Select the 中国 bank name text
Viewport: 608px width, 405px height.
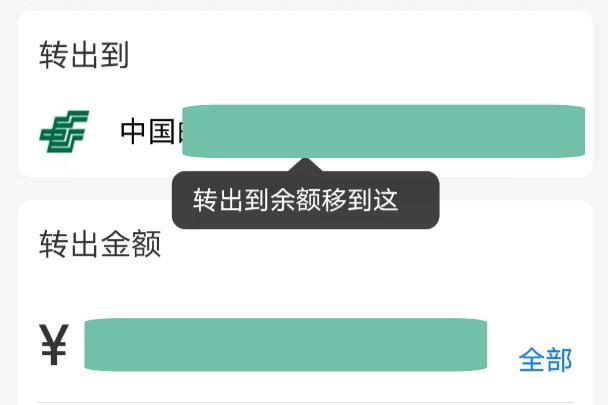(148, 132)
